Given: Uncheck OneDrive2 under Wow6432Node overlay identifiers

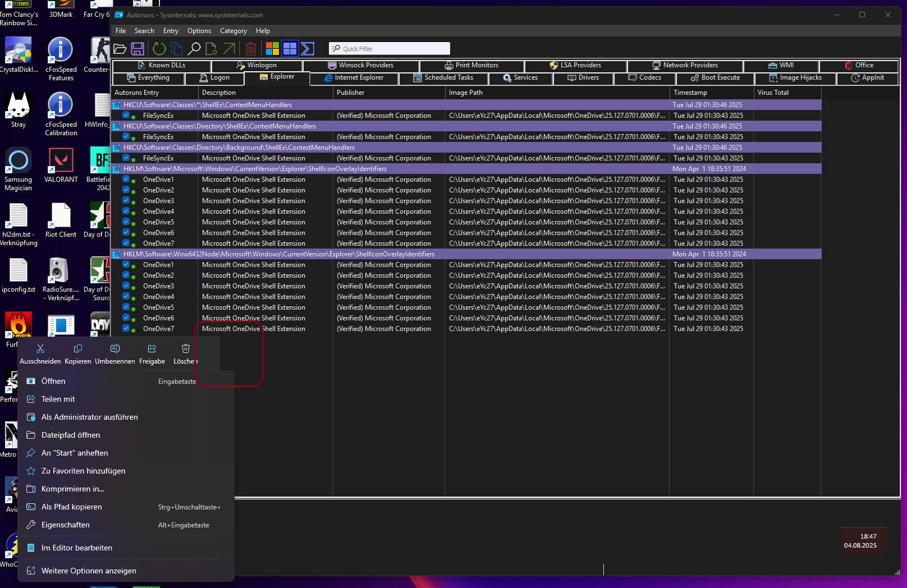Looking at the screenshot, I should coord(126,275).
